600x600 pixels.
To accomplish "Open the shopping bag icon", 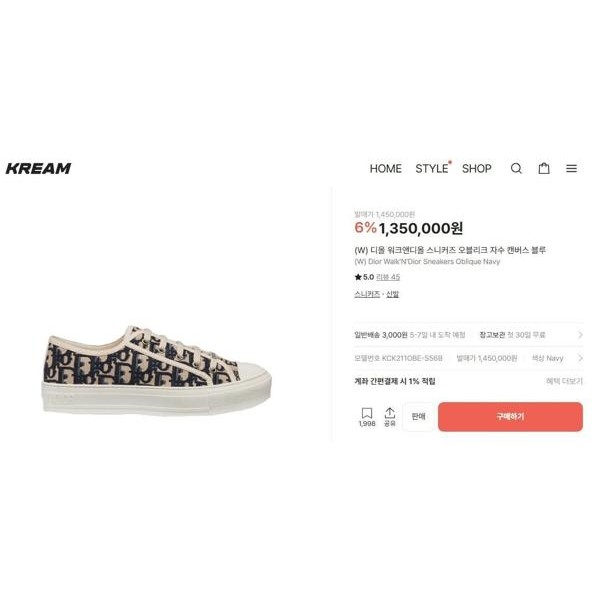I will tap(544, 168).
